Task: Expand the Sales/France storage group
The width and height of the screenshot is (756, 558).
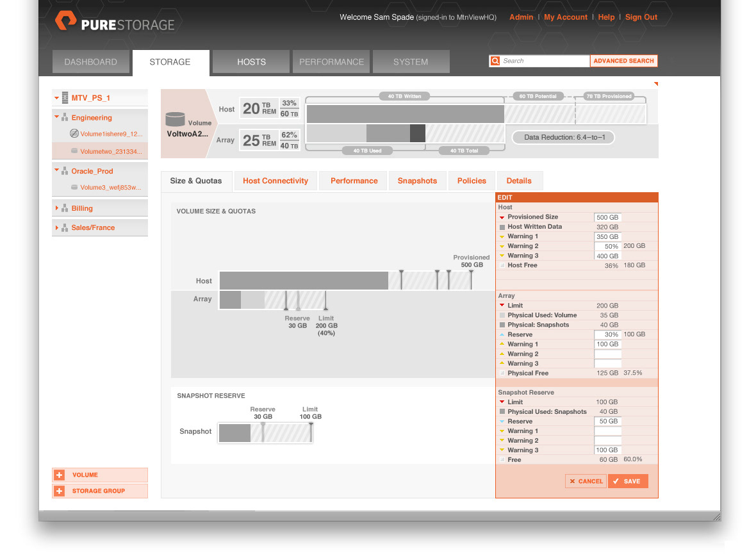Action: 57,227
